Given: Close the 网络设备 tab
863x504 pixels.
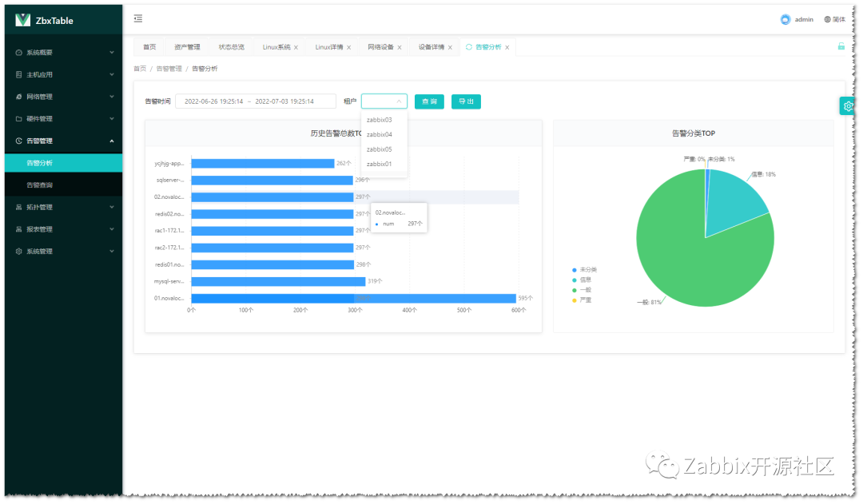Looking at the screenshot, I should [400, 47].
